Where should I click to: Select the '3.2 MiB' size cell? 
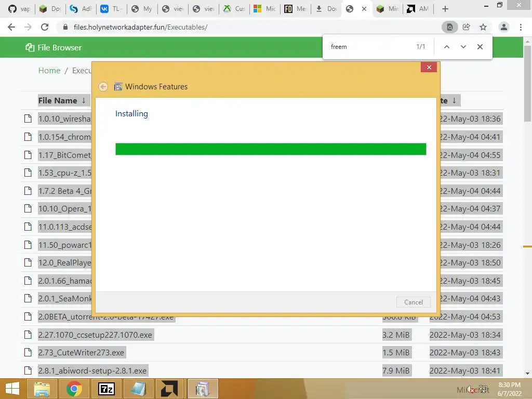click(396, 335)
